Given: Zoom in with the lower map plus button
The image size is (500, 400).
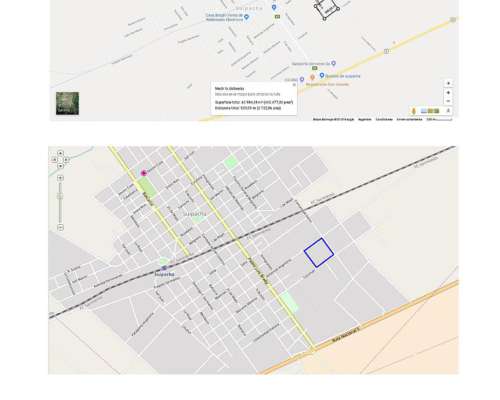Looking at the screenshot, I should [60, 178].
